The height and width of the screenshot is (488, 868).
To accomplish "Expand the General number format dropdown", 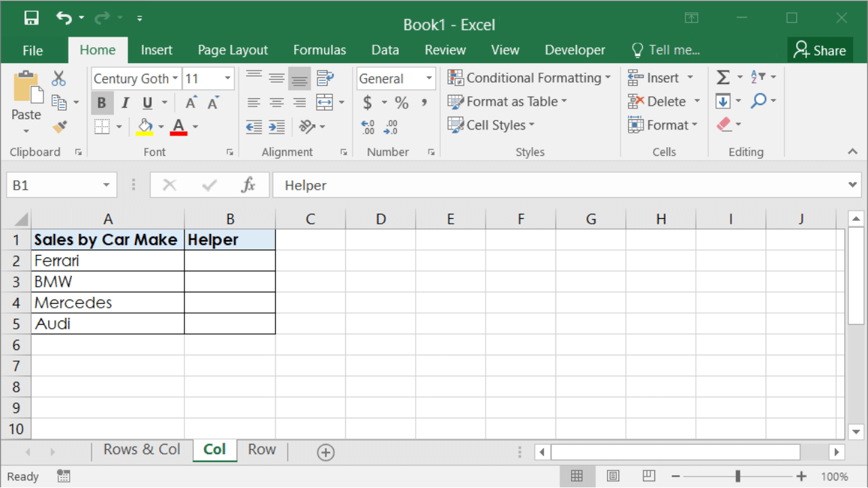I will pos(429,79).
